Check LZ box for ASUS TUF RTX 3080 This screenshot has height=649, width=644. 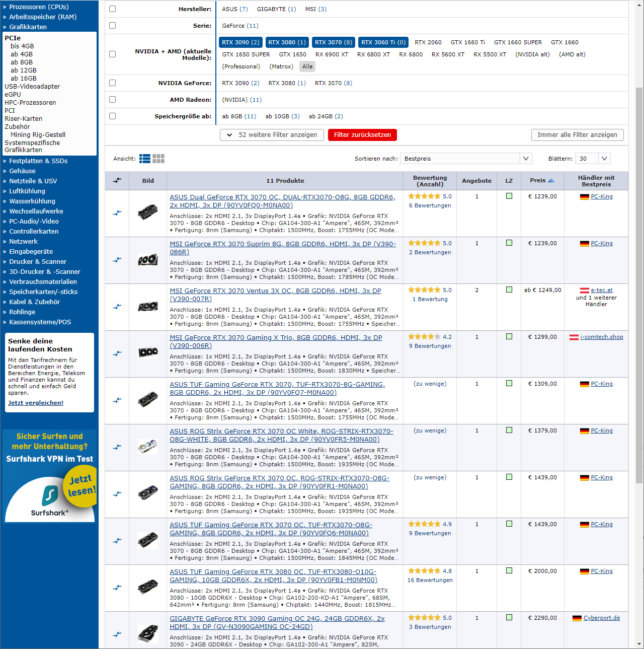coord(509,570)
